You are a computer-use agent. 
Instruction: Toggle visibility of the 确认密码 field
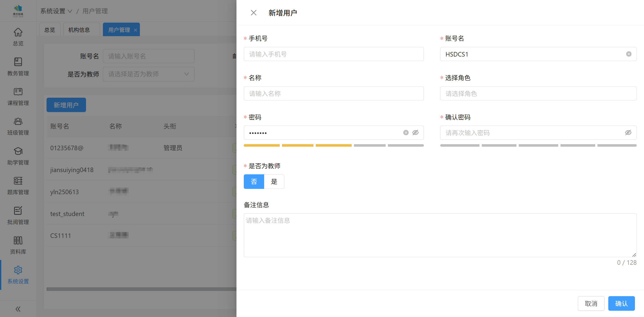coord(628,133)
